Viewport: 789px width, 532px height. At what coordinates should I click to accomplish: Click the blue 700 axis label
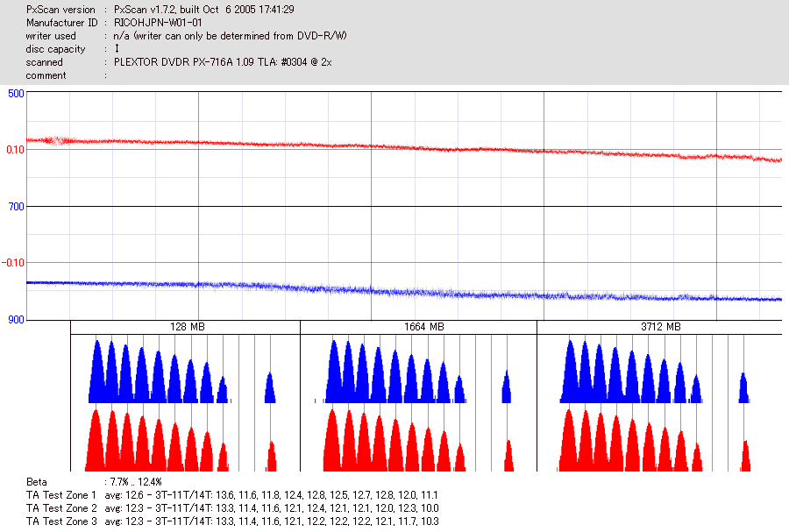[x=16, y=207]
